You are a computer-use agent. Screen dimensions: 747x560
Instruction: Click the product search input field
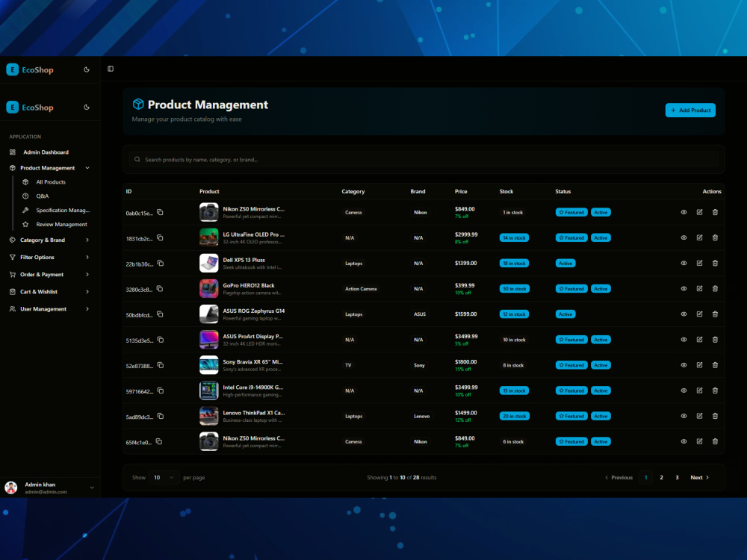424,160
